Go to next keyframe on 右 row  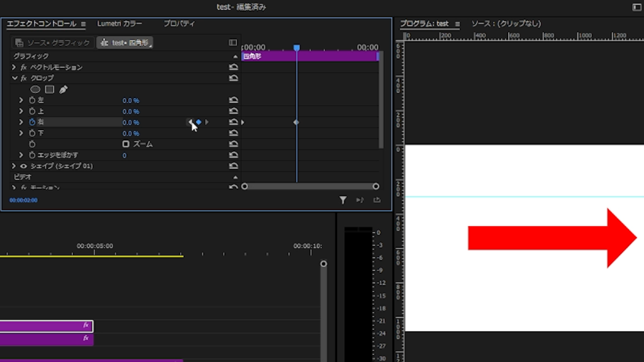[206, 122]
